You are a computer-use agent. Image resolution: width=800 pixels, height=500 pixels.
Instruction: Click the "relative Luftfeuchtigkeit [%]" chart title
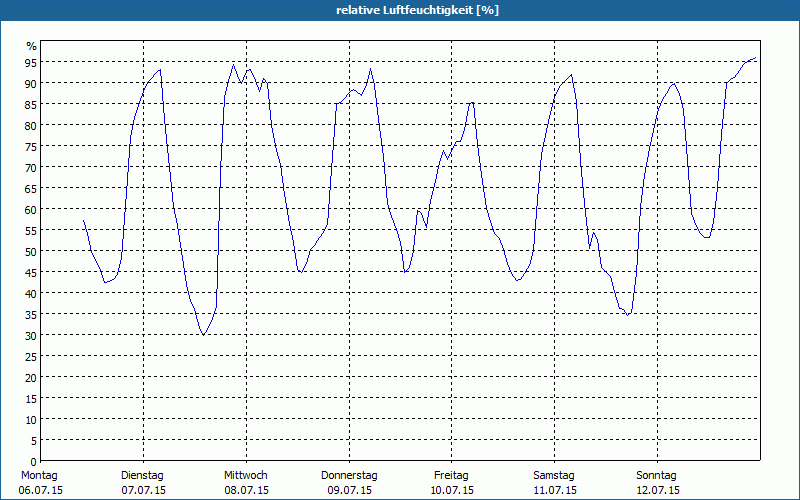417,10
